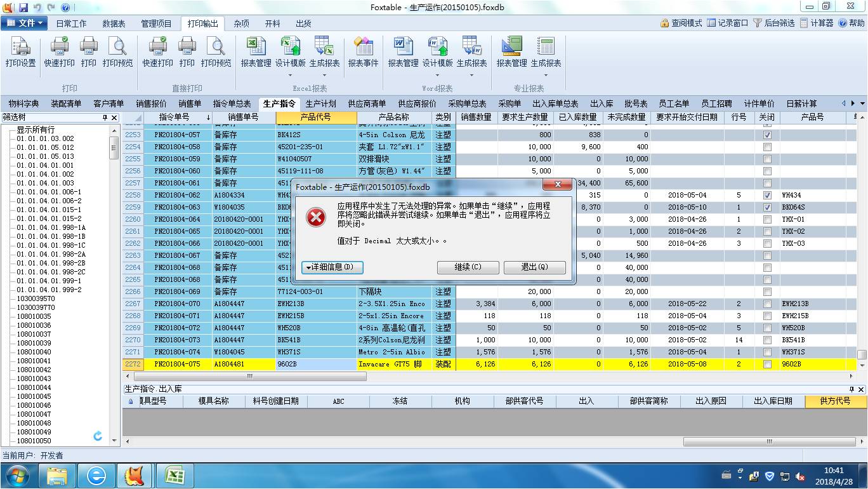Open the 采购单 table tab
This screenshot has height=489, width=868.
coord(510,104)
